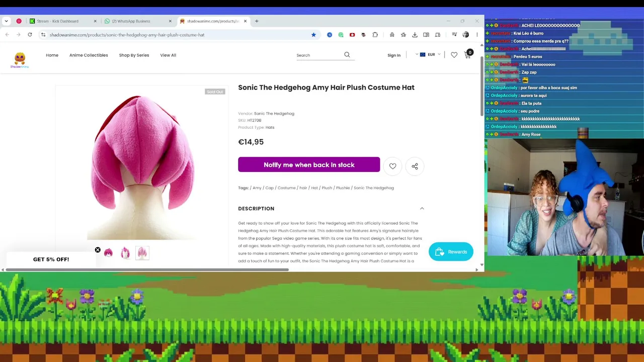Click the Costume tag link
The image size is (644, 362).
[286, 188]
